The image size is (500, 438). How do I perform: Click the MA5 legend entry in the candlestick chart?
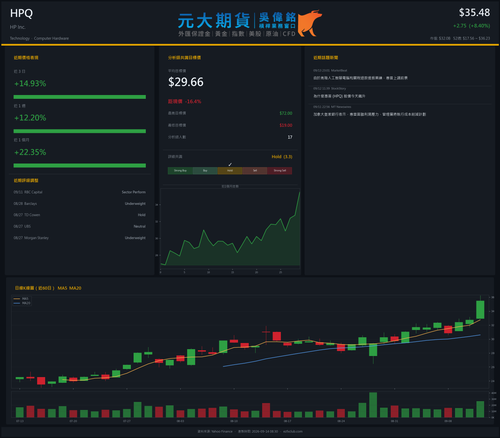point(21,299)
